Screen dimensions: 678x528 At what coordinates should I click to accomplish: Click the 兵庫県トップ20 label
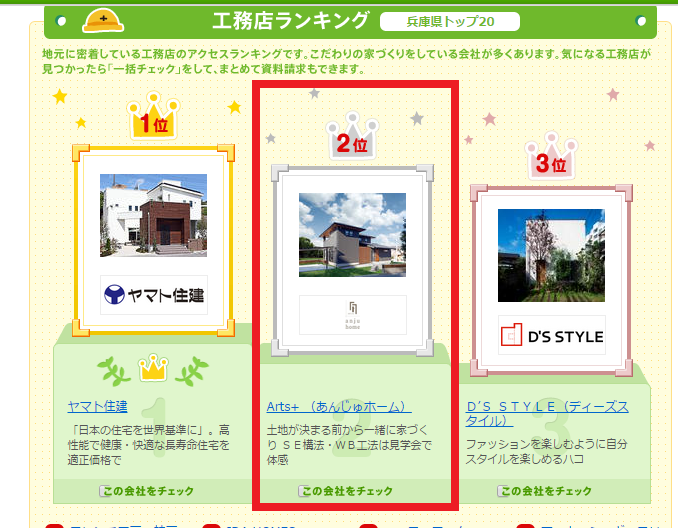[x=450, y=22]
